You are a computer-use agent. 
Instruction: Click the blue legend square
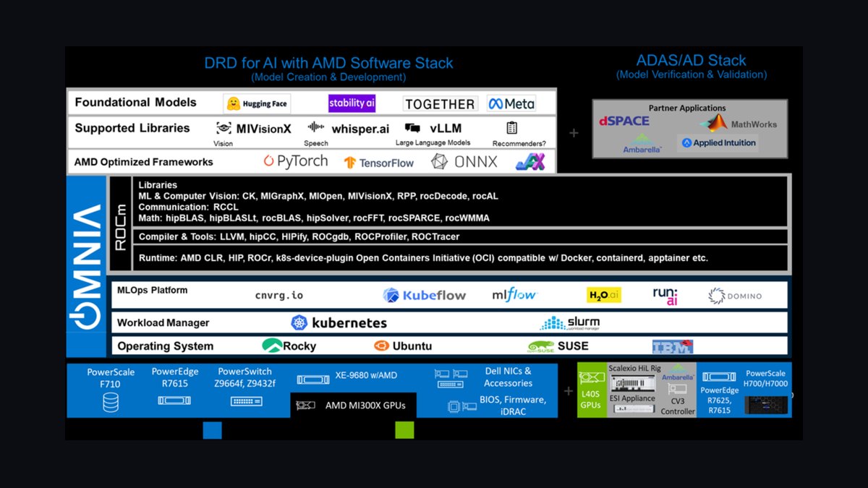coord(212,429)
